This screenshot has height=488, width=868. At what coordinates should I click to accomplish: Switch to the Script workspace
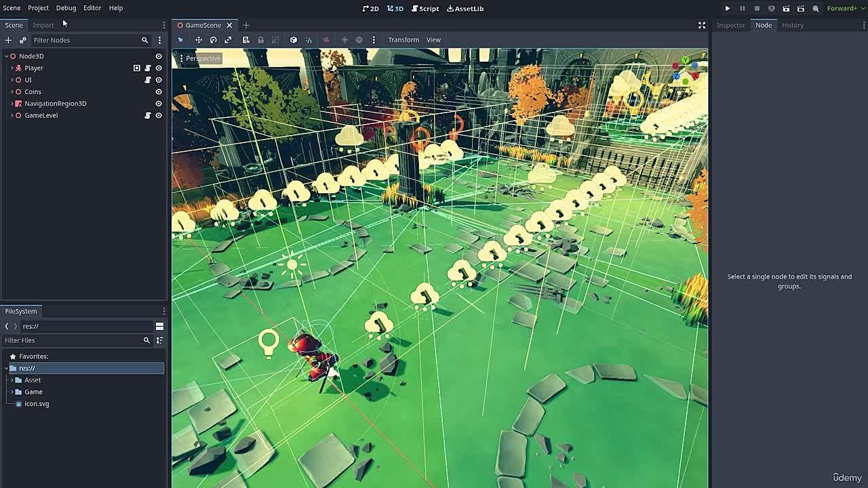click(425, 8)
